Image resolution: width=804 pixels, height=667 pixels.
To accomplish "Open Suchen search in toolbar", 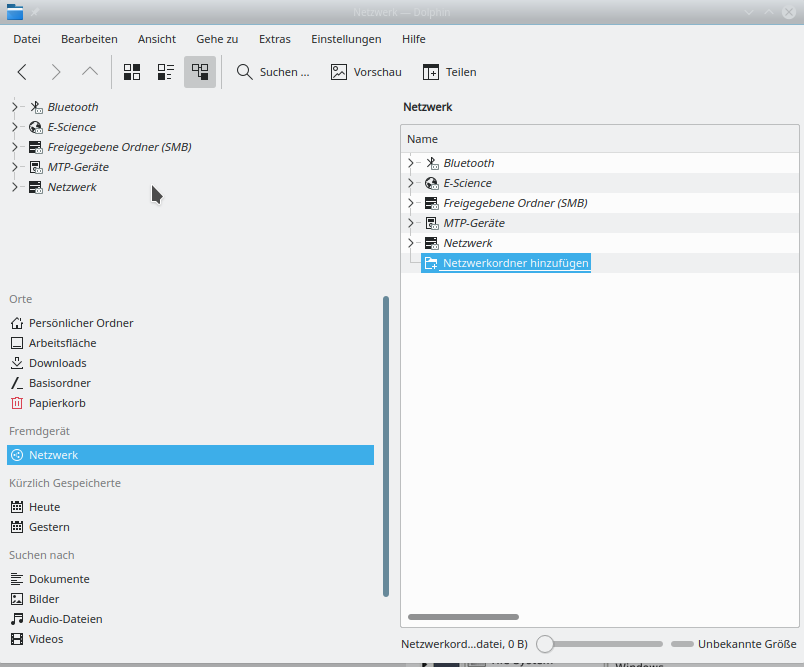I will click(x=273, y=72).
